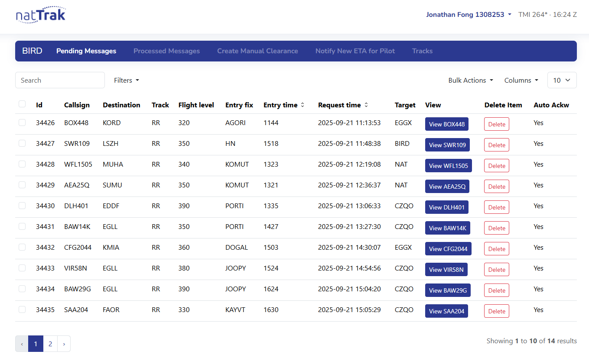Expand the Bulk Actions menu
Viewport: 589px width, 364px height.
point(471,80)
